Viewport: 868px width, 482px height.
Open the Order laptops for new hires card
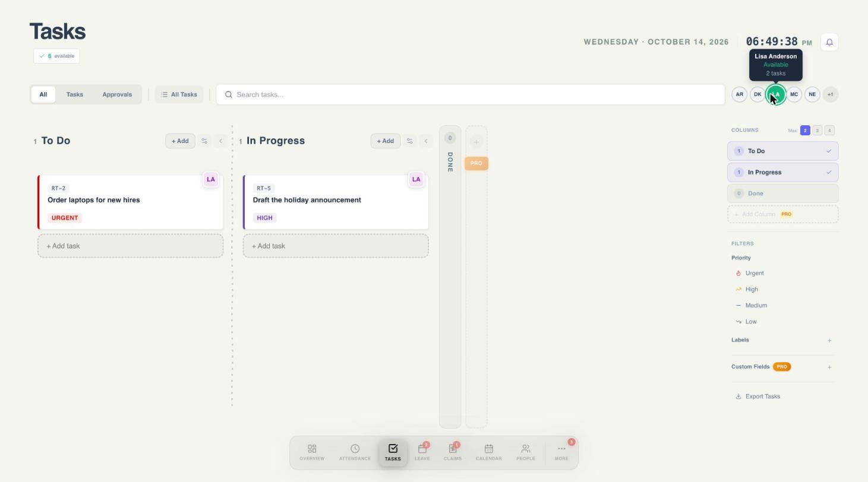[131, 202]
